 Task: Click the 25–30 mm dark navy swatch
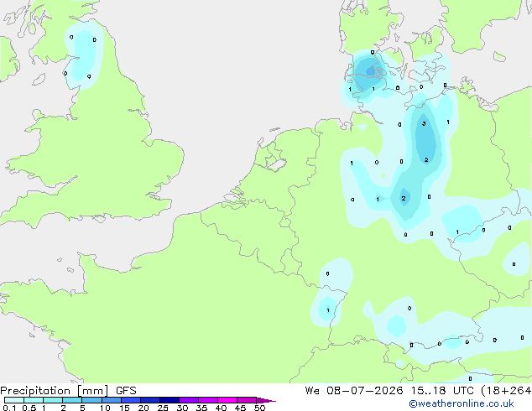point(170,400)
